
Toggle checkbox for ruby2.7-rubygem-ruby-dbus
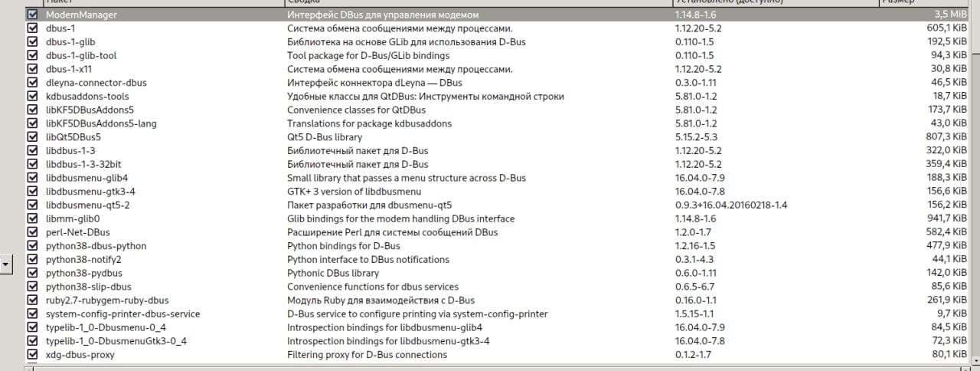point(32,300)
